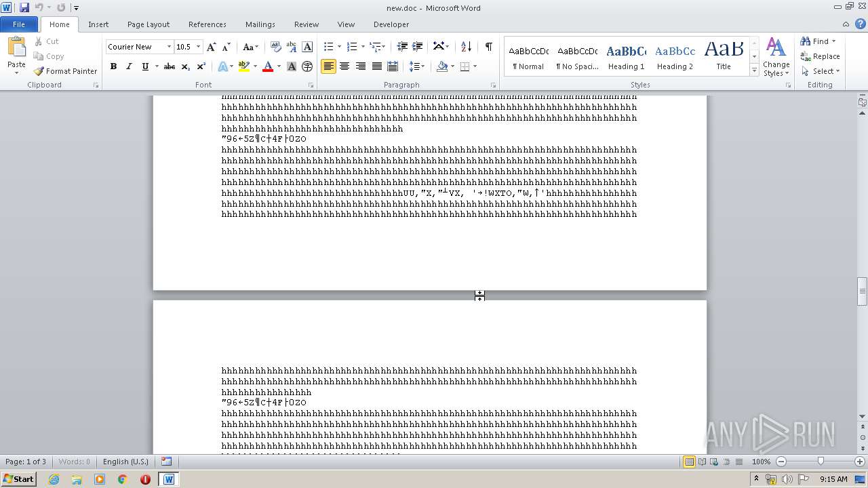868x488 pixels.
Task: Click Enclose Characters icon
Action: pos(307,66)
